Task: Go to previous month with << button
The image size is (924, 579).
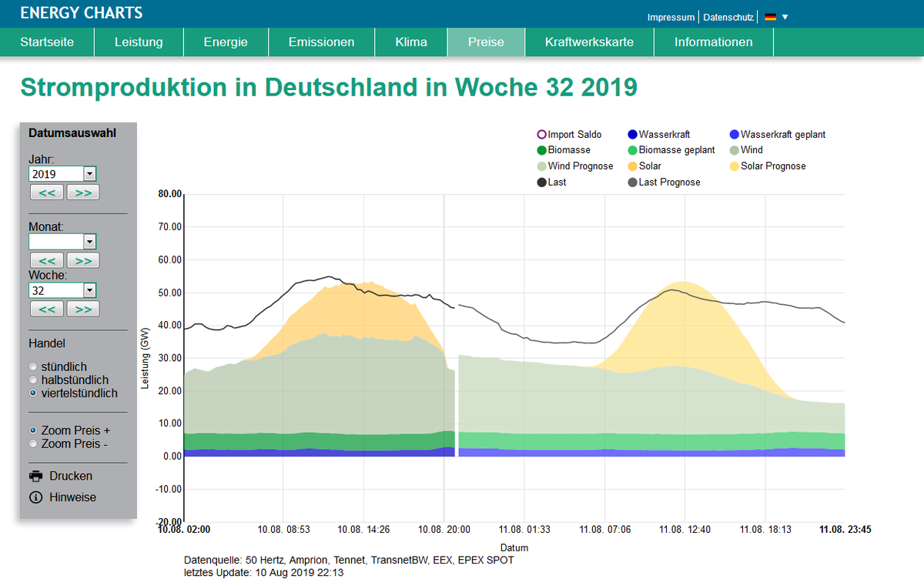Action: point(47,260)
